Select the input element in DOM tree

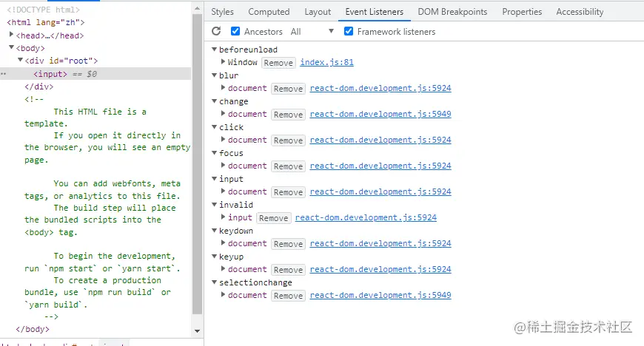50,74
